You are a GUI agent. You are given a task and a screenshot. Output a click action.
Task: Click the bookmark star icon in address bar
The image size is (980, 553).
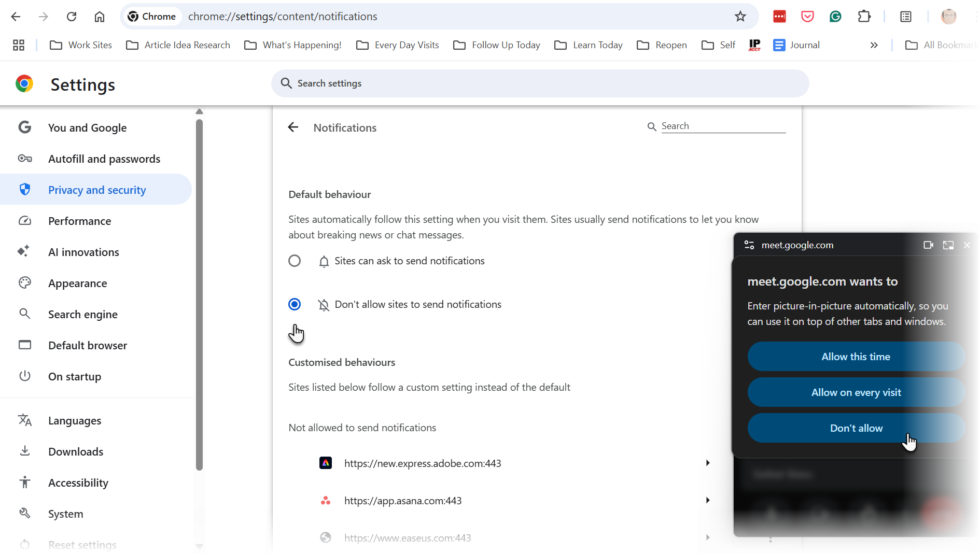point(740,17)
